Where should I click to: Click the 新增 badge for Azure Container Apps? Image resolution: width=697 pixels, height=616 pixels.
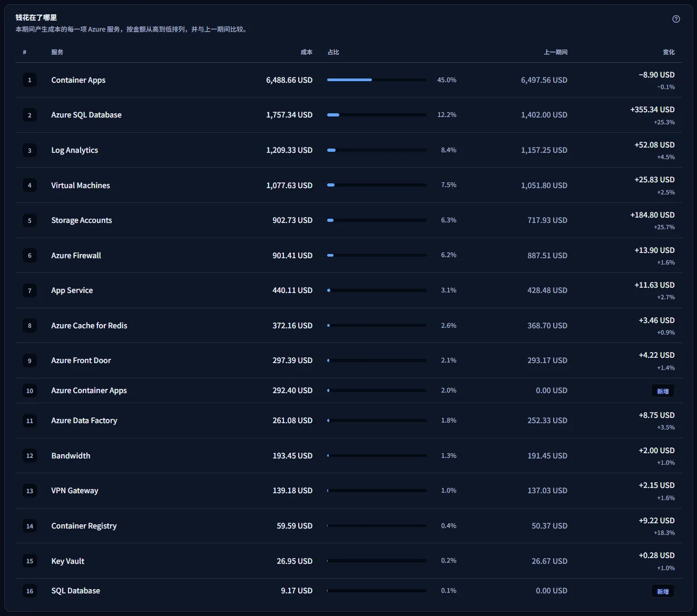point(663,391)
